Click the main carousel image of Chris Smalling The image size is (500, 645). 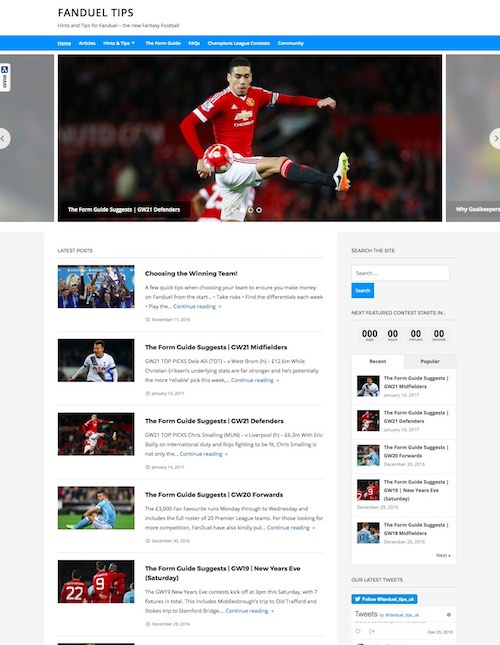pyautogui.click(x=250, y=138)
